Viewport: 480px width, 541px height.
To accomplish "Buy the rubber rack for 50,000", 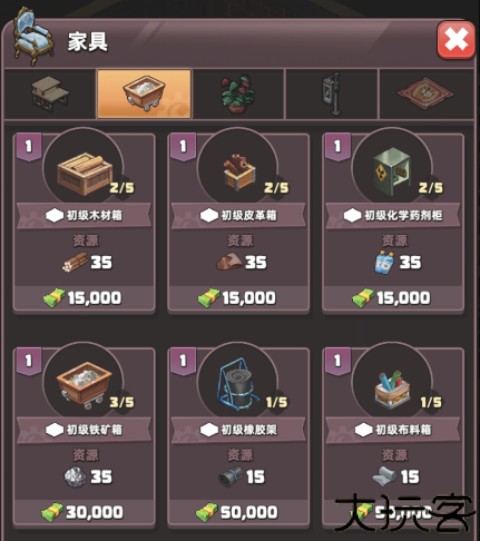I will click(238, 512).
